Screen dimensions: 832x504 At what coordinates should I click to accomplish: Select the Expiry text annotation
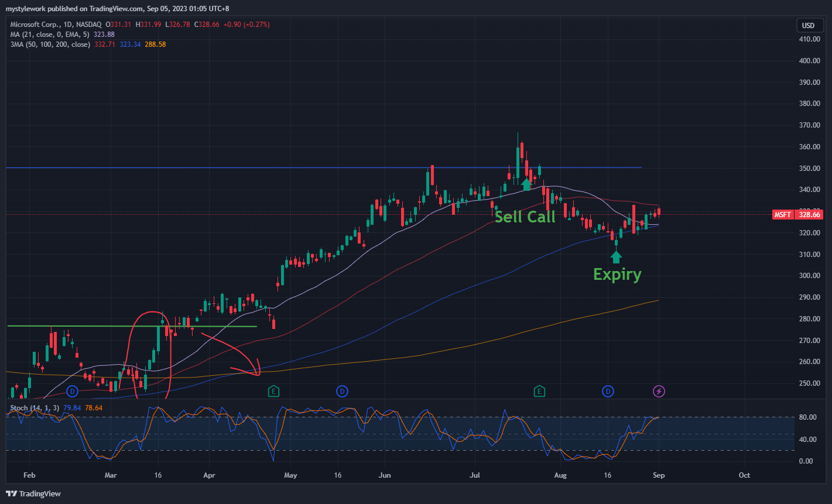[617, 275]
